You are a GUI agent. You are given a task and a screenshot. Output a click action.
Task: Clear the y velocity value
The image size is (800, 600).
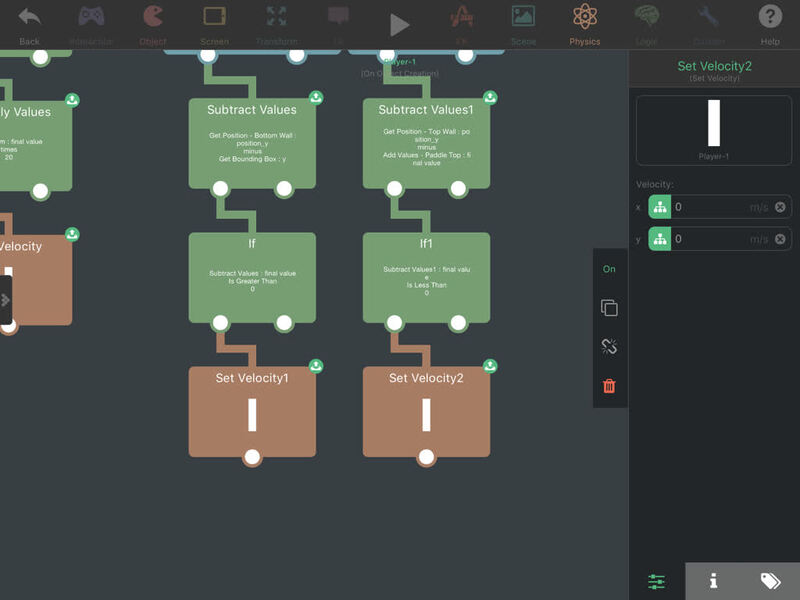click(780, 239)
